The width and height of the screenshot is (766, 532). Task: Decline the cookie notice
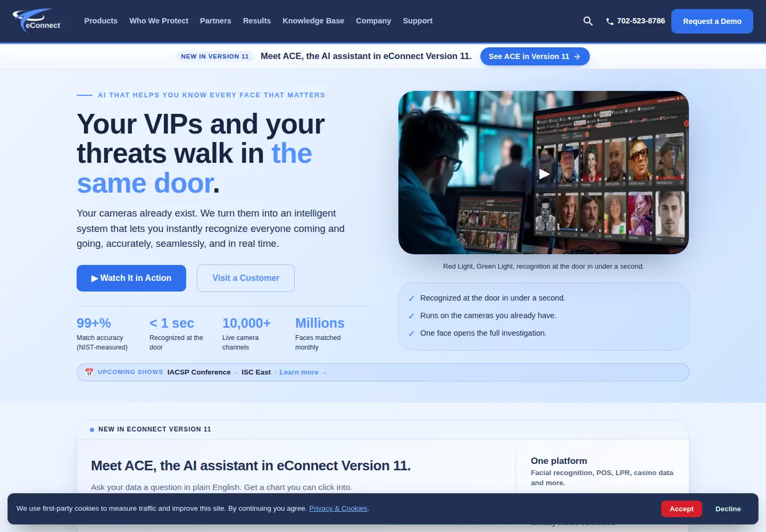728,509
